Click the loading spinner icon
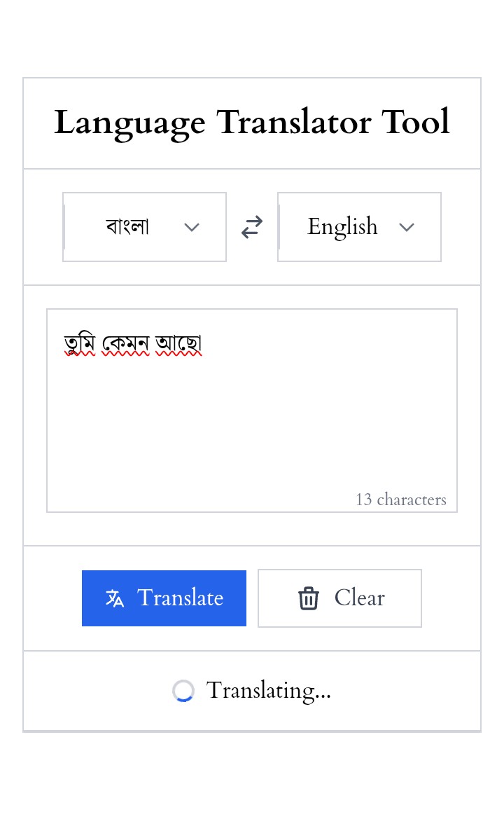Screen dimensions: 504x819 [183, 691]
